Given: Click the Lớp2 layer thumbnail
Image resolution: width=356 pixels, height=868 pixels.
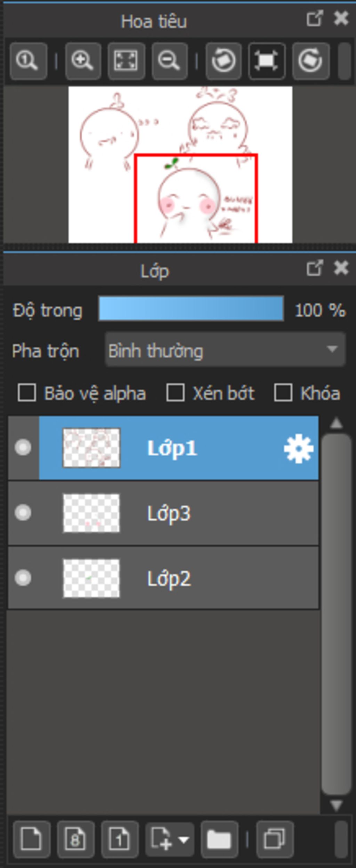Looking at the screenshot, I should tap(91, 578).
